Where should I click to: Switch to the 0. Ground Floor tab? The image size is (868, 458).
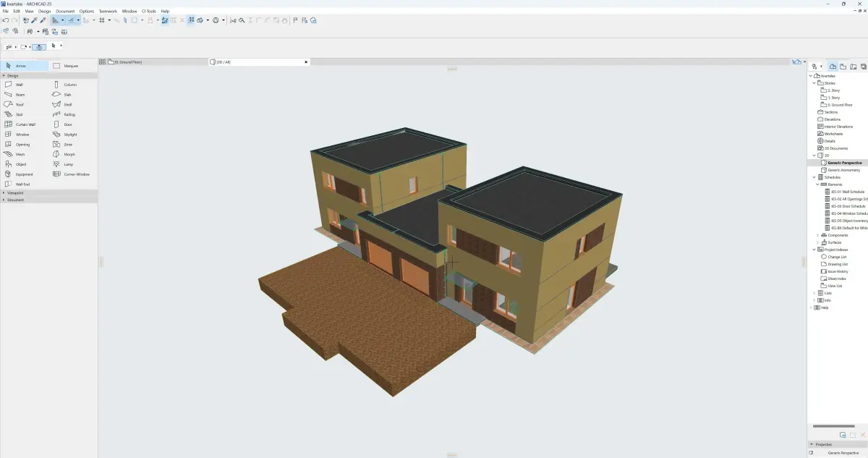tap(158, 62)
